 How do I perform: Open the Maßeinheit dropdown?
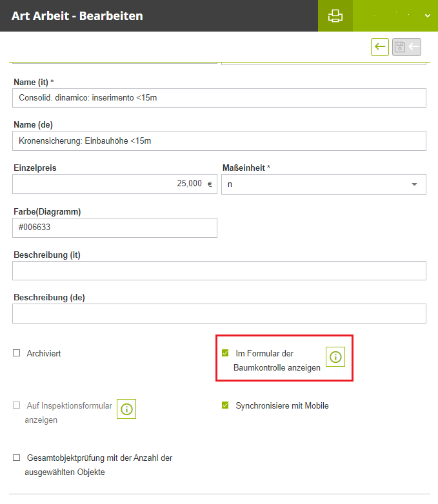(x=413, y=184)
